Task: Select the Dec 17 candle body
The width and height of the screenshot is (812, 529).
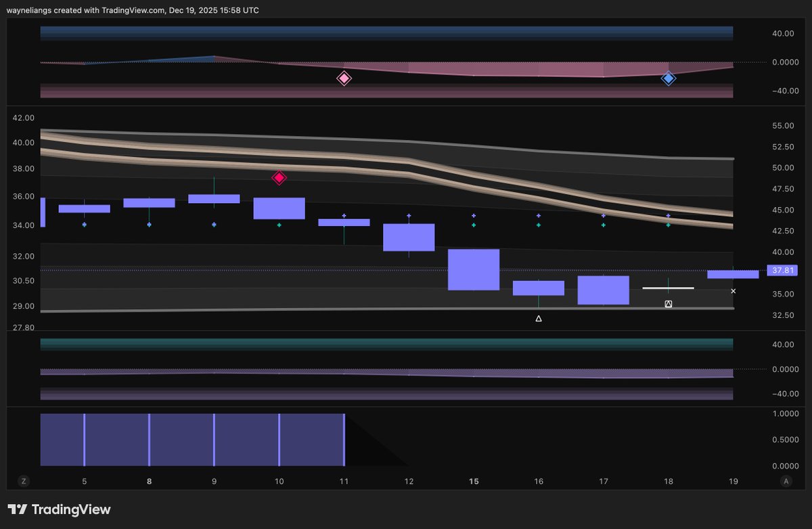Action: (x=604, y=290)
